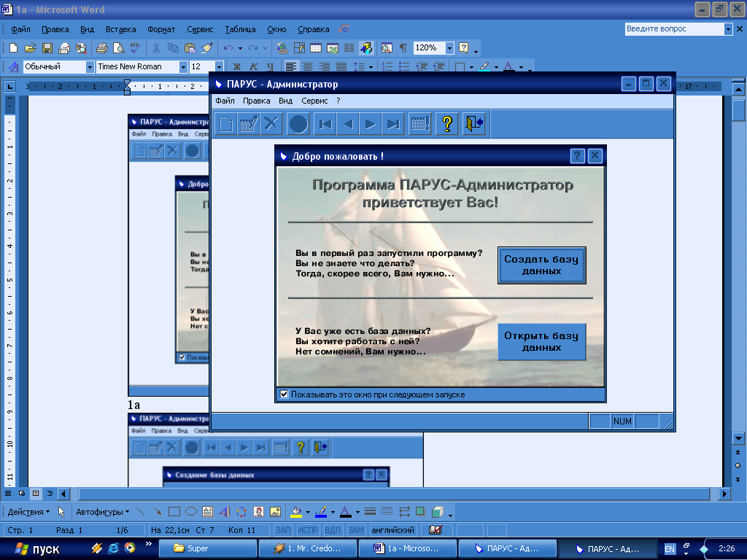Image resolution: width=747 pixels, height=560 pixels.
Task: Click the edit record icon in ПАРУС toolbar
Action: [249, 124]
